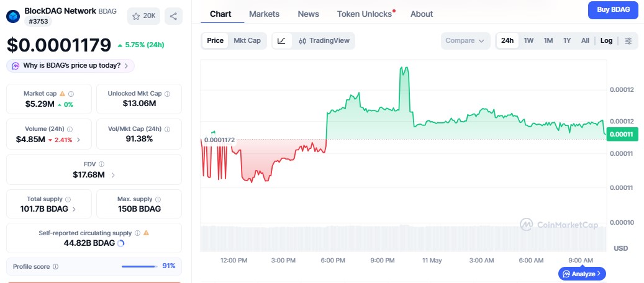This screenshot has width=644, height=283.
Task: Select the 1M time range
Action: click(x=548, y=41)
